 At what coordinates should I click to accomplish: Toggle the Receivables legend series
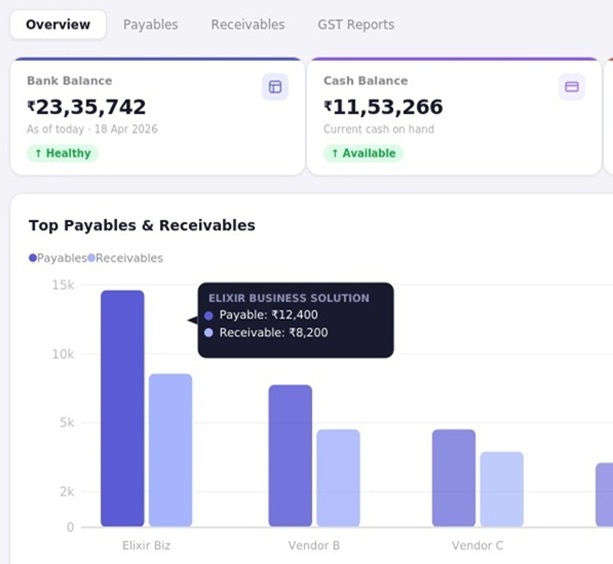(x=125, y=258)
